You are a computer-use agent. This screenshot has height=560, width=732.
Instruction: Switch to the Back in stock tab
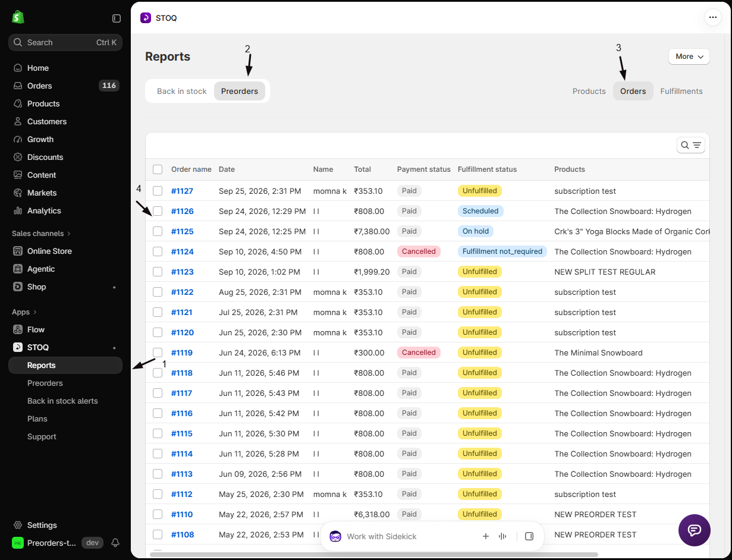click(x=181, y=91)
